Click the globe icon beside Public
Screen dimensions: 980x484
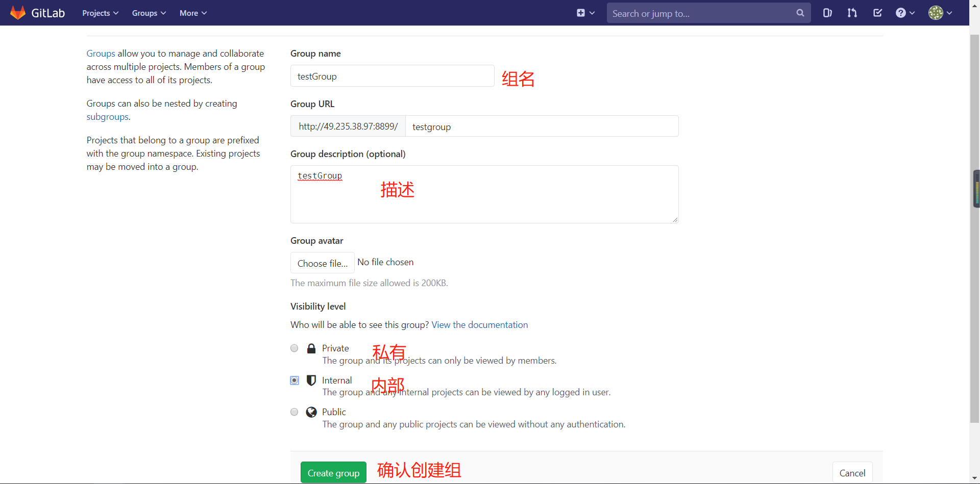point(311,412)
